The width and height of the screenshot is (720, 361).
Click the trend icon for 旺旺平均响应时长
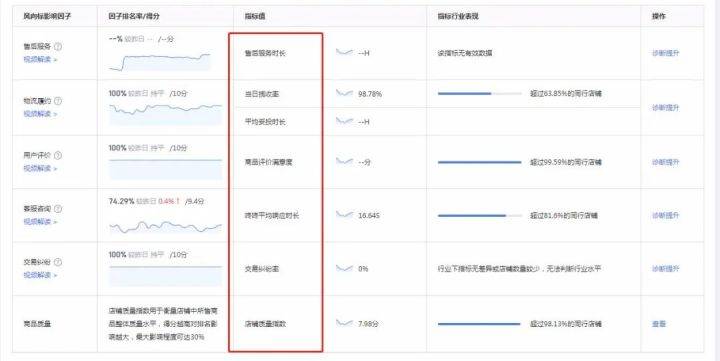[x=344, y=214]
